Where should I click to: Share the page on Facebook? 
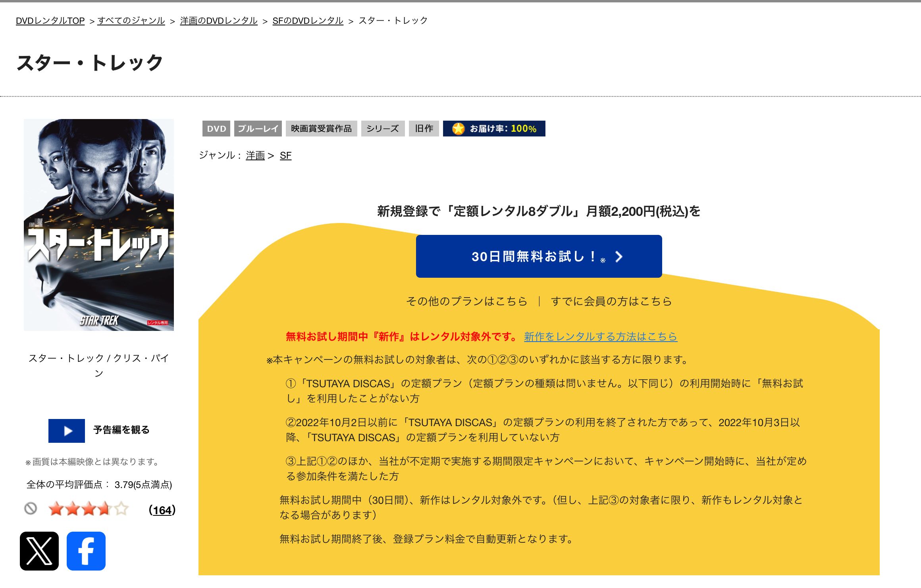tap(86, 551)
